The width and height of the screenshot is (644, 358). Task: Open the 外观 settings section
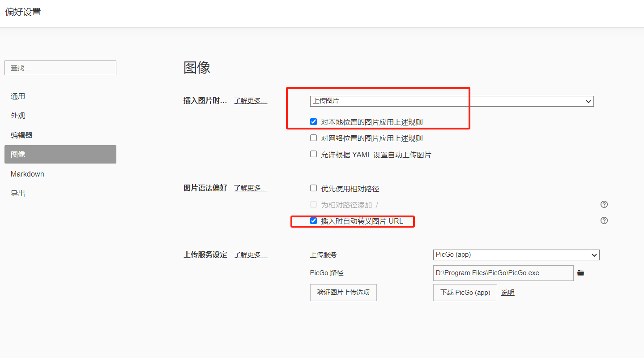pos(18,116)
